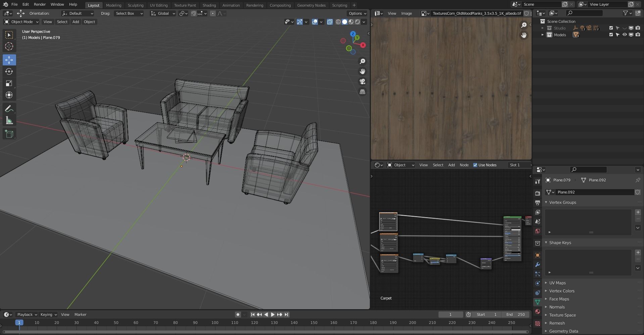This screenshot has height=335, width=644.
Task: Open the Render properties tab
Action: pyautogui.click(x=538, y=193)
